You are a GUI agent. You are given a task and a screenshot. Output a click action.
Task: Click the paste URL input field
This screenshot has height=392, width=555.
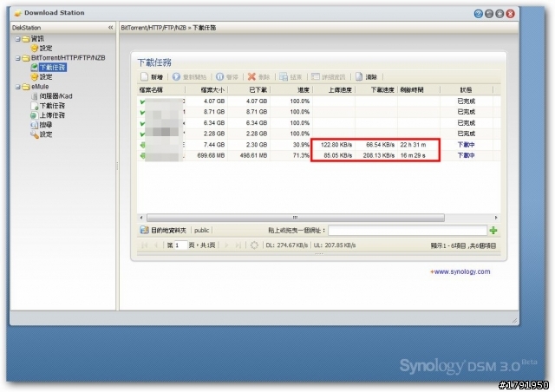coord(408,231)
